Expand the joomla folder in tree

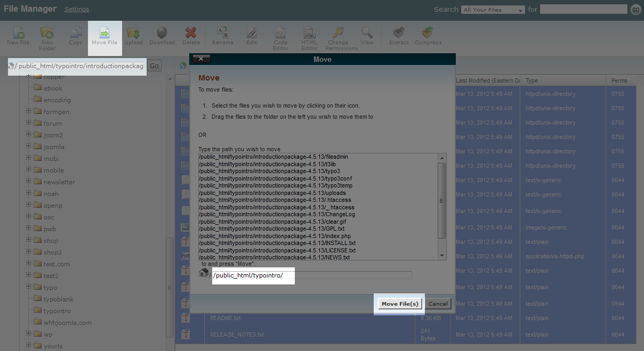28,146
